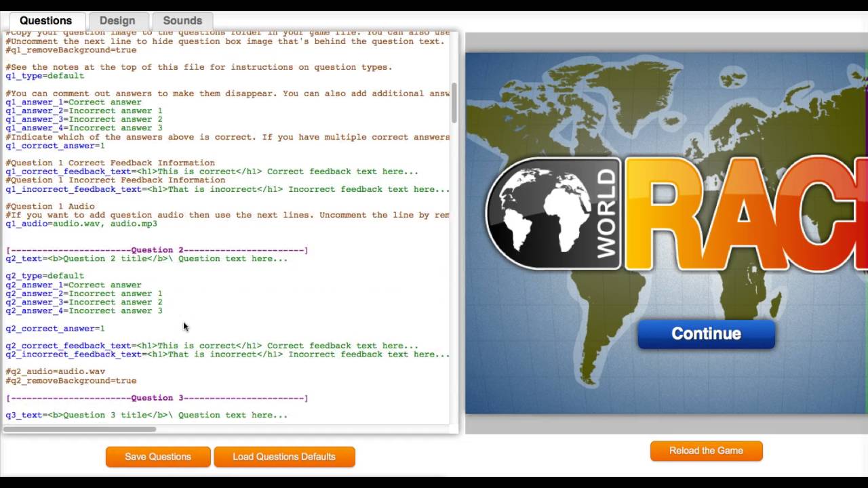This screenshot has height=488, width=868.
Task: Click the q2_incorrect_feedback_text line
Action: pyautogui.click(x=228, y=354)
